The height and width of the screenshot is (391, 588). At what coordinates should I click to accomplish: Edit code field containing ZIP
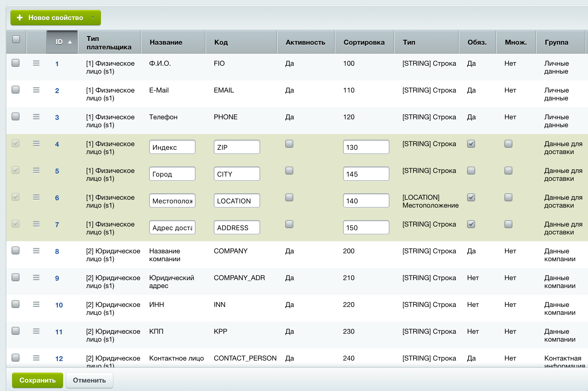click(237, 147)
